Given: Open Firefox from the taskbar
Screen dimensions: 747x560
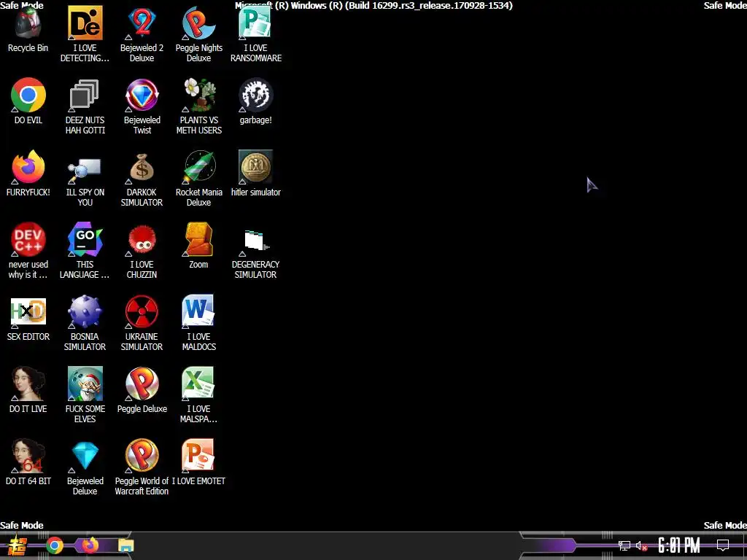Looking at the screenshot, I should click(90, 545).
